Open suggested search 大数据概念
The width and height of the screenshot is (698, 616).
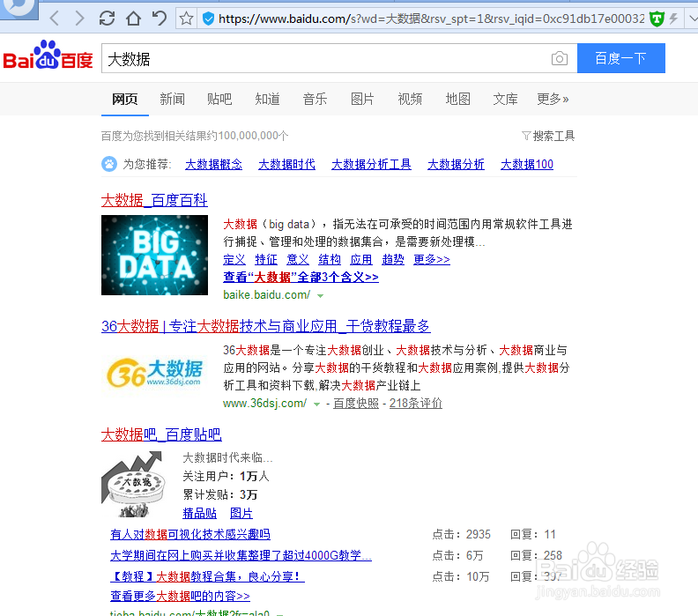pos(213,164)
